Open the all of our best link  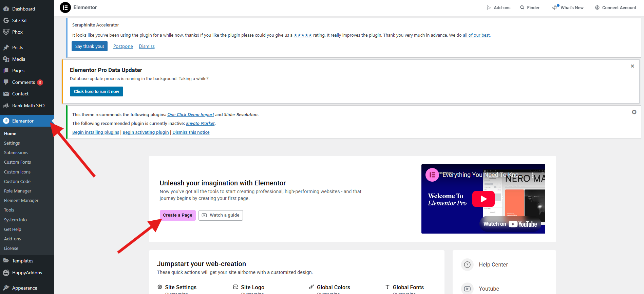coord(476,35)
